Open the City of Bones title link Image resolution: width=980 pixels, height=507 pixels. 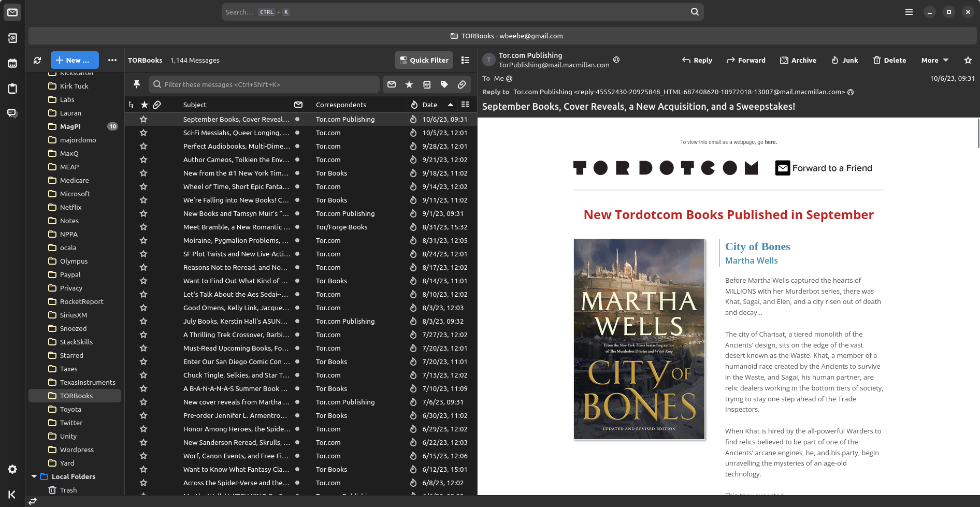(757, 247)
